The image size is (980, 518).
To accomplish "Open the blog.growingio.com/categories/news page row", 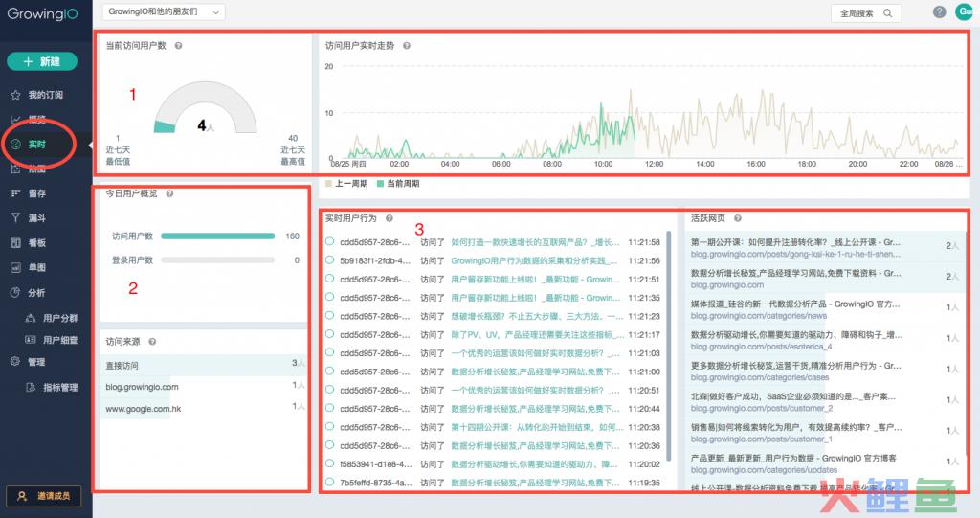I will pos(825,309).
